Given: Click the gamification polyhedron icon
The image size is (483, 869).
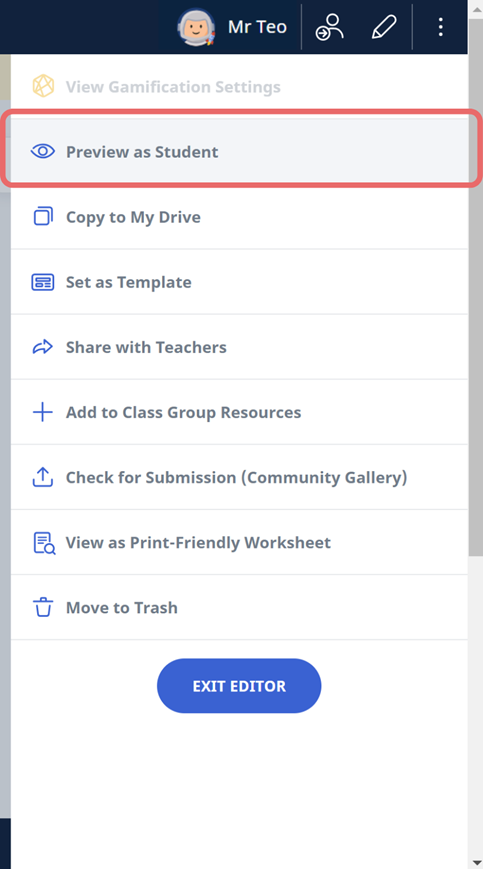Looking at the screenshot, I should click(x=43, y=86).
